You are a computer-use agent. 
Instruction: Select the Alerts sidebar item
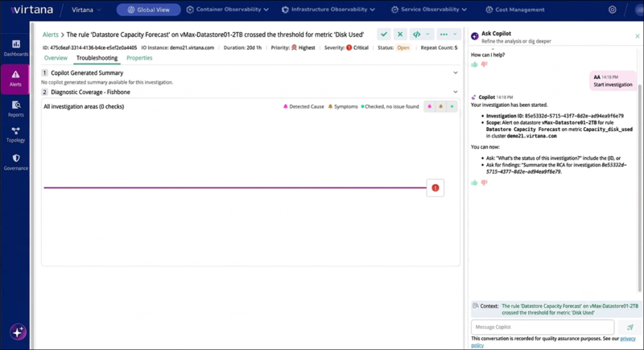(x=15, y=78)
